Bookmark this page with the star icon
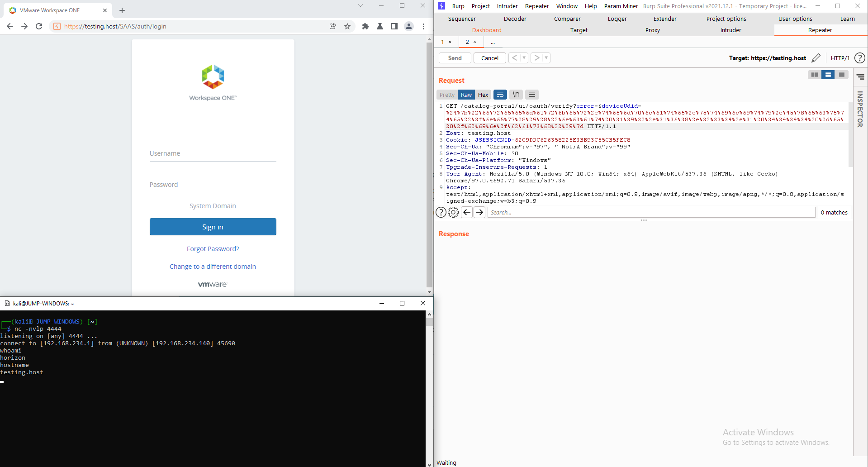 347,26
